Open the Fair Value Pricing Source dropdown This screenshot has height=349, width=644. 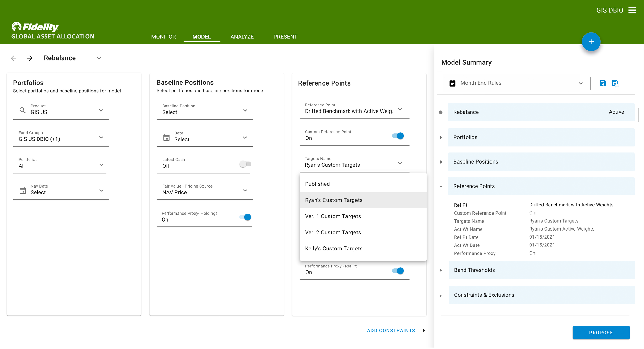[x=205, y=191]
